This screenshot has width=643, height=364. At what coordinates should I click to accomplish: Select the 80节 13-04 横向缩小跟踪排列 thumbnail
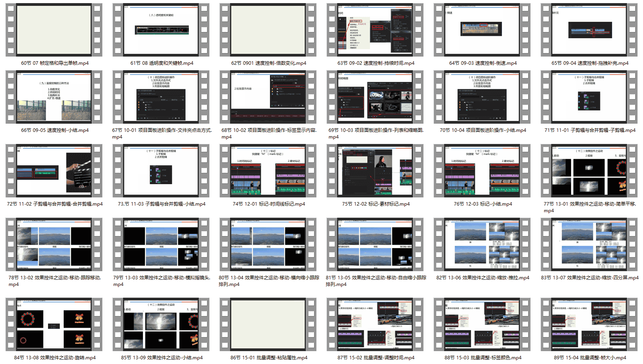coord(268,245)
